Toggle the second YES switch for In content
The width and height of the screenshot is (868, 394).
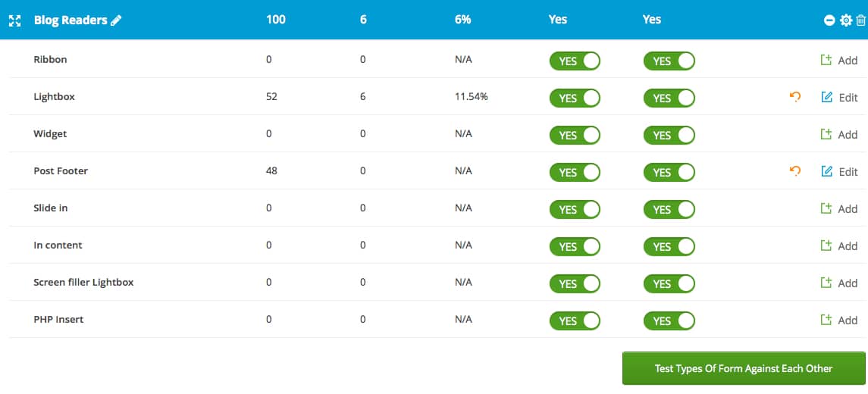669,246
